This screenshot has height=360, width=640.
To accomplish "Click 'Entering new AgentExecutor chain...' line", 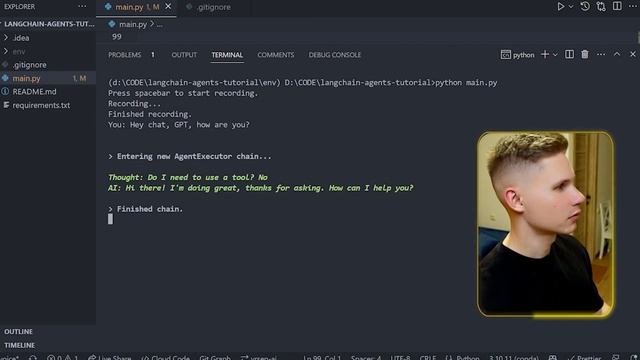I will coord(190,156).
